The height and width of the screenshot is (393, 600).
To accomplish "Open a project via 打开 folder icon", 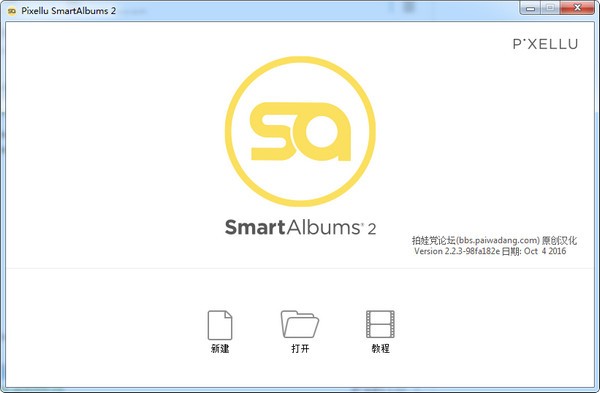I will coord(300,324).
